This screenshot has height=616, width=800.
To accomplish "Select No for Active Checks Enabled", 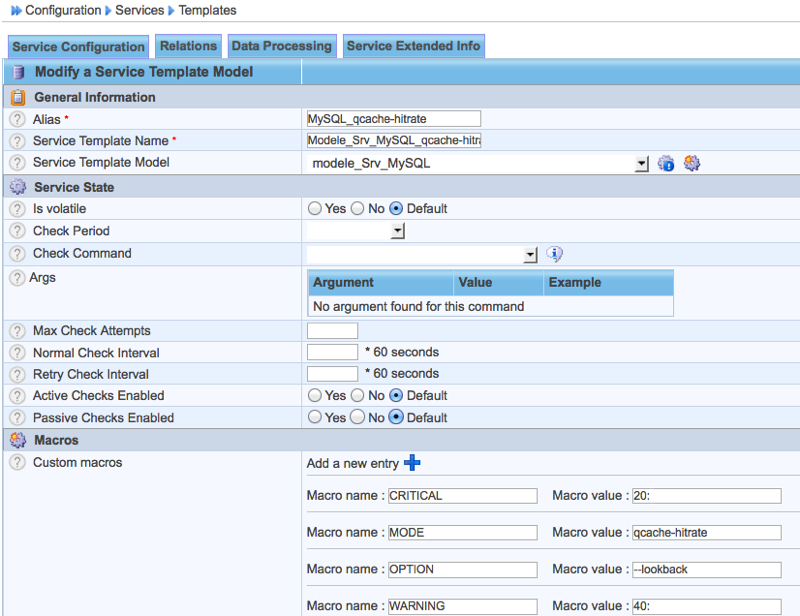I will coord(357,396).
